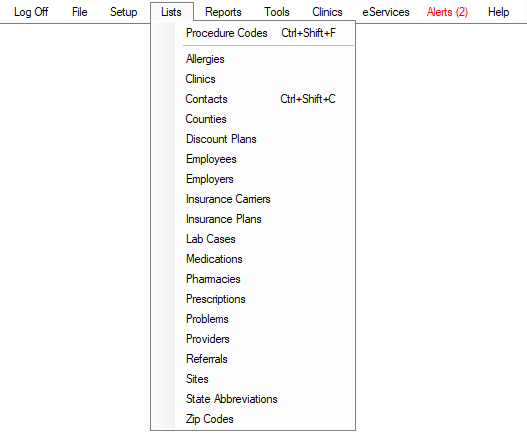Open Procedure Codes from the Lists menu
Viewport: 527px width, 433px height.
click(253, 33)
